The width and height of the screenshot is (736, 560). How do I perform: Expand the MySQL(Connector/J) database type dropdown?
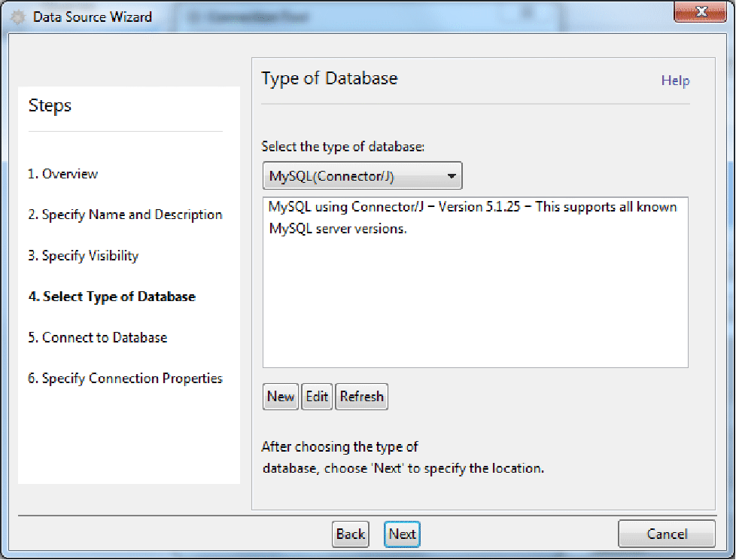[362, 177]
